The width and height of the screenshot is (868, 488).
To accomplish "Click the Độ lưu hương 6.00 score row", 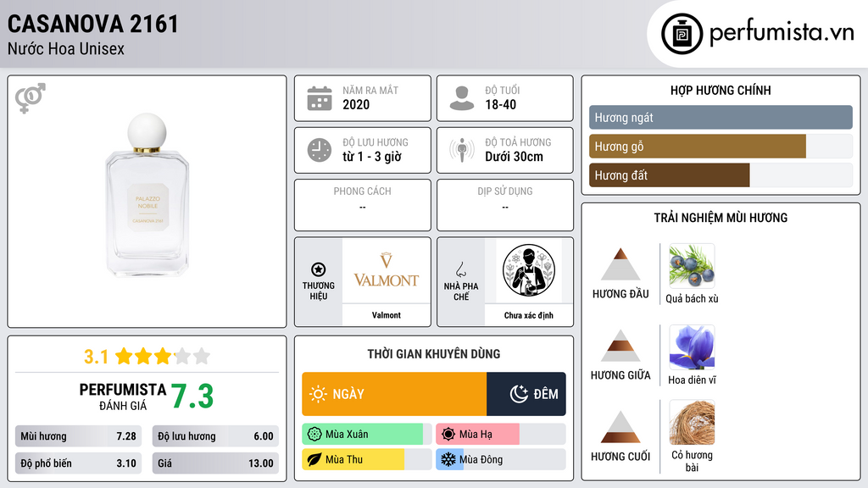I will click(x=215, y=436).
